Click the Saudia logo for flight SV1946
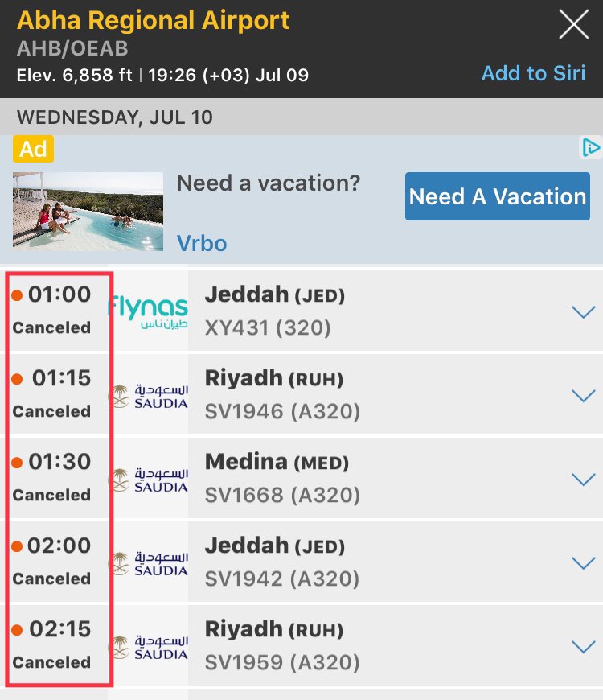The width and height of the screenshot is (603, 700). tap(149, 396)
